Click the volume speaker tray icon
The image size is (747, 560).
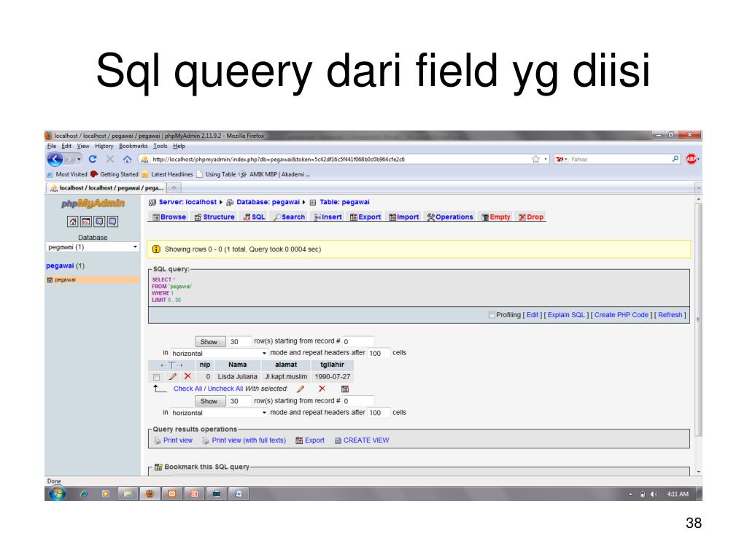[654, 494]
